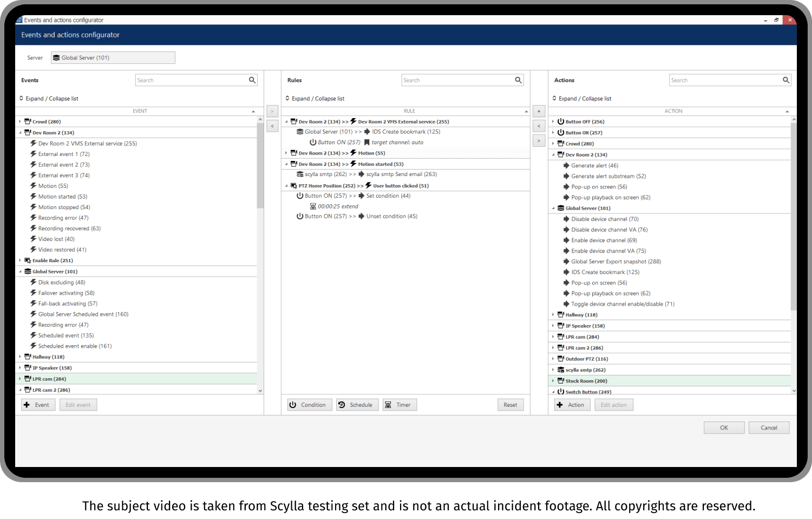Click the Rules search field

458,80
